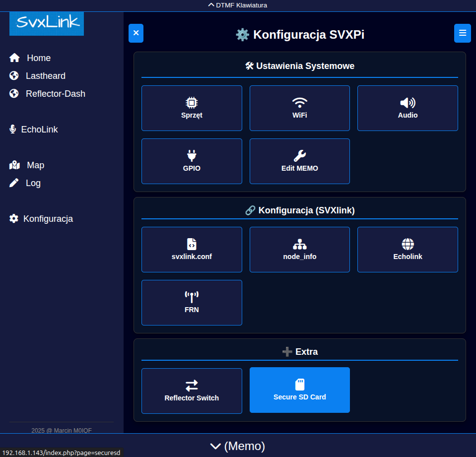
Task: Open WiFi settings tile
Action: [299, 108]
